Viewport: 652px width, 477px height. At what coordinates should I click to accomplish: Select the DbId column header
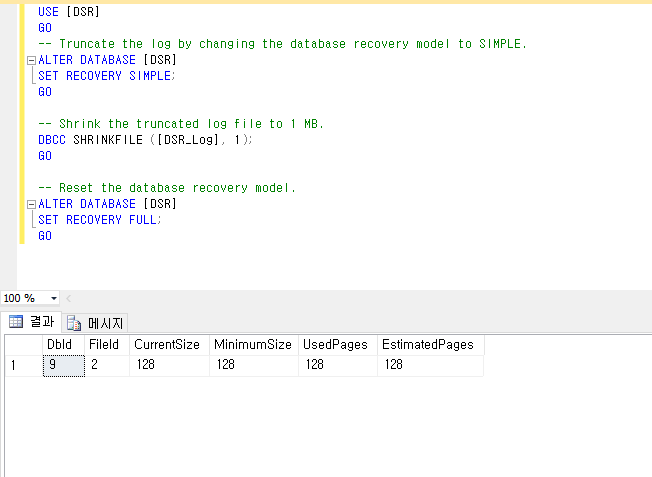coord(63,344)
